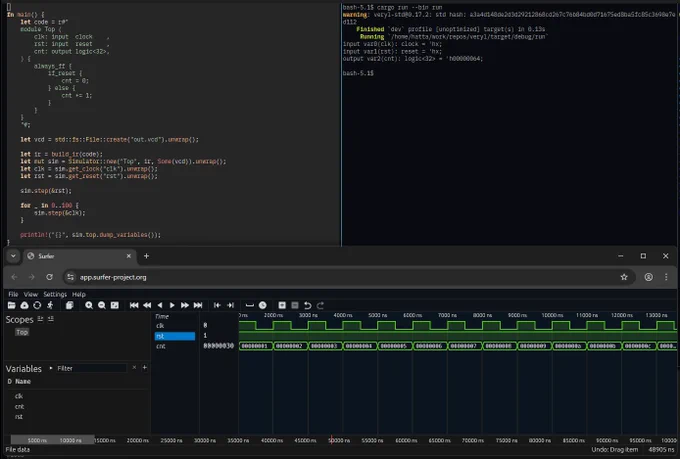The width and height of the screenshot is (680, 459).
Task: Expand the Variables filter options arrow
Action: coord(51,368)
